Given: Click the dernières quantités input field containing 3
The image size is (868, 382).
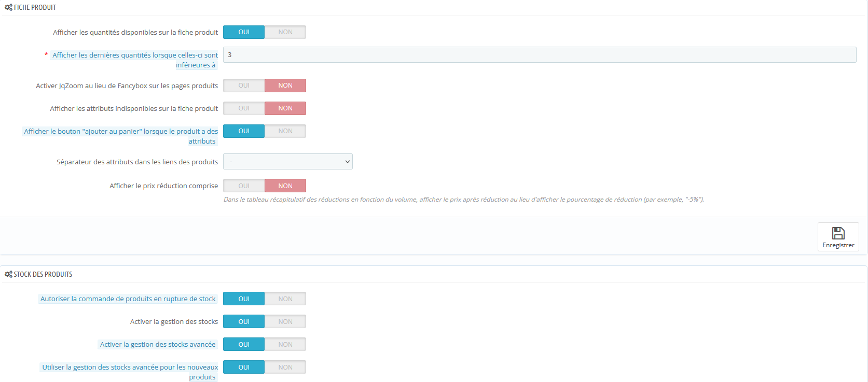Looking at the screenshot, I should click(x=540, y=55).
